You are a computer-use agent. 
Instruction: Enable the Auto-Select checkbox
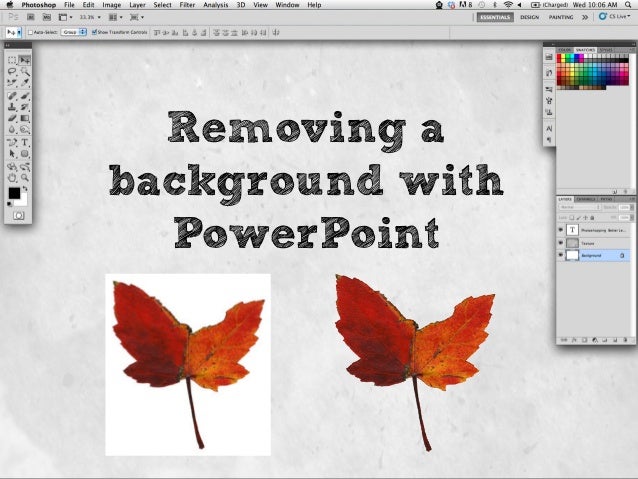(x=30, y=32)
